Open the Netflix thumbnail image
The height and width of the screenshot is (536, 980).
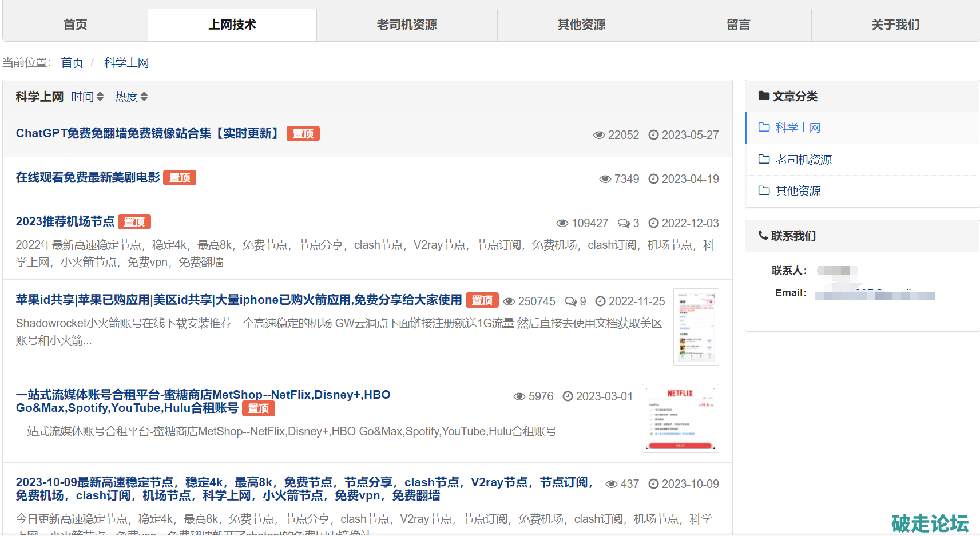680,418
